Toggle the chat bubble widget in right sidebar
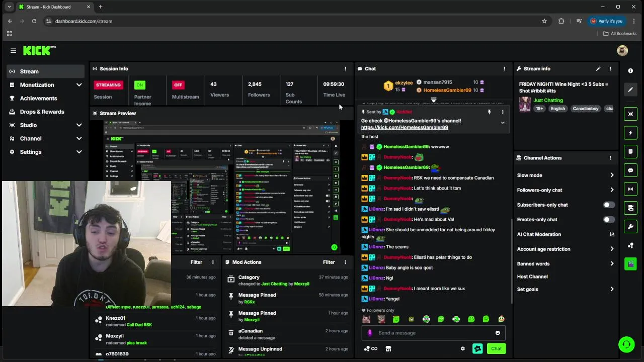This screenshot has height=362, width=644. [630, 170]
